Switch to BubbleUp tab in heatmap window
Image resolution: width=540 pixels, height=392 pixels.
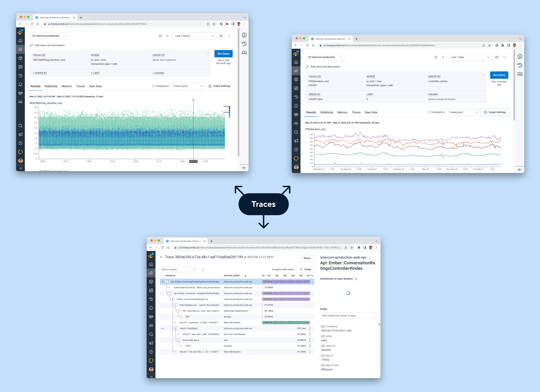click(x=51, y=86)
